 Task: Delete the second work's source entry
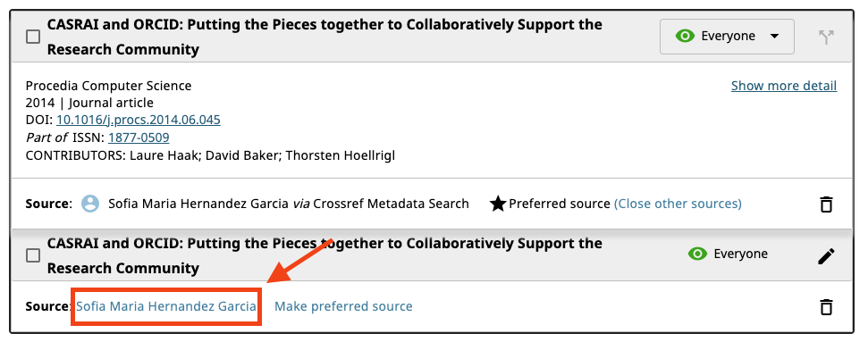(826, 306)
